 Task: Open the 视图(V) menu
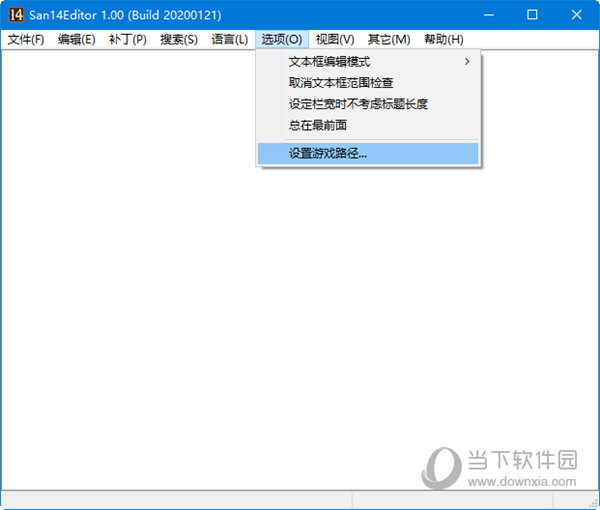tap(335, 39)
